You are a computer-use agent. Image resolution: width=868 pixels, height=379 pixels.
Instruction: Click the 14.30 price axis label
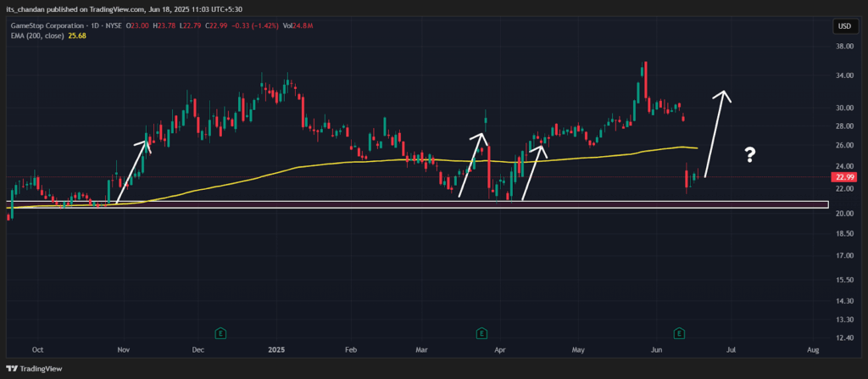click(x=845, y=301)
